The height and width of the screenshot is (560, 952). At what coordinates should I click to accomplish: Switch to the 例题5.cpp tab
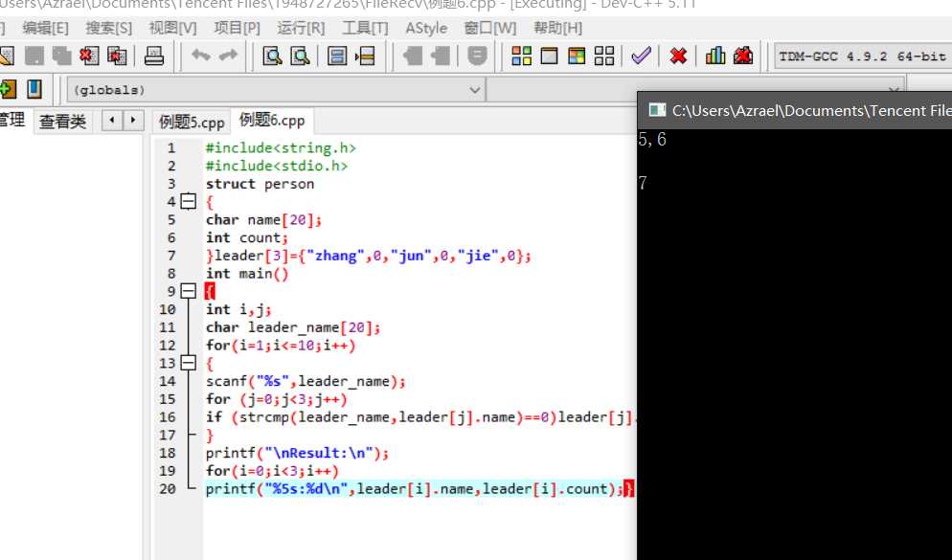click(x=192, y=122)
